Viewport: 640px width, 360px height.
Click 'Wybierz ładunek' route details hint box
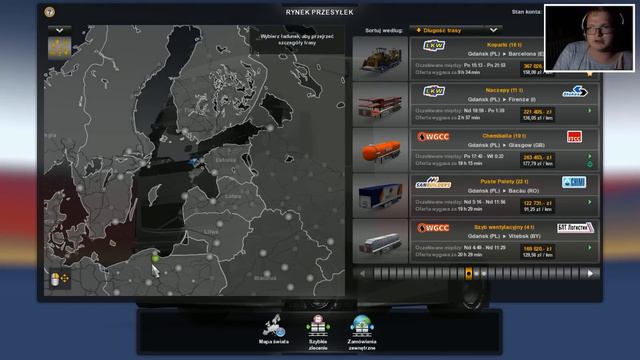click(297, 40)
